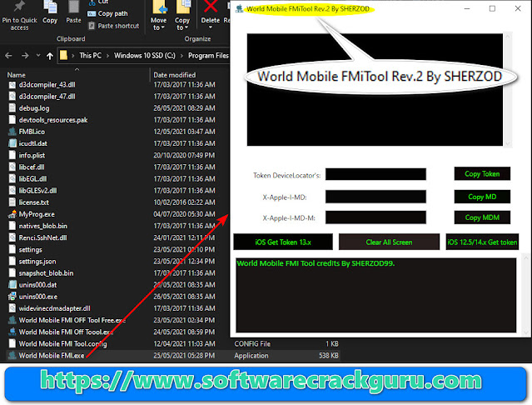532x405 pixels.
Task: Maximize the FMiTool window
Action: (492, 9)
